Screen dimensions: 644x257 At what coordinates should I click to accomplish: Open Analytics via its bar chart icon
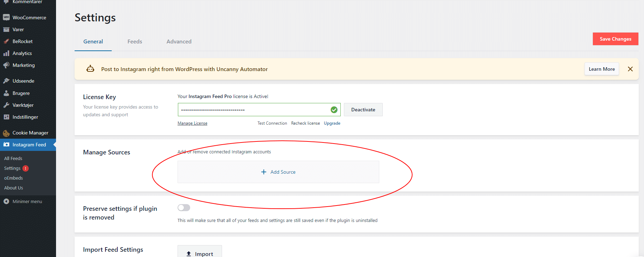click(6, 53)
